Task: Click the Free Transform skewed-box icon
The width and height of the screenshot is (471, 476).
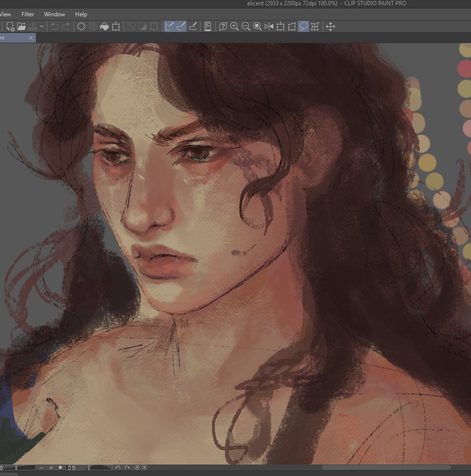Action: (292, 26)
